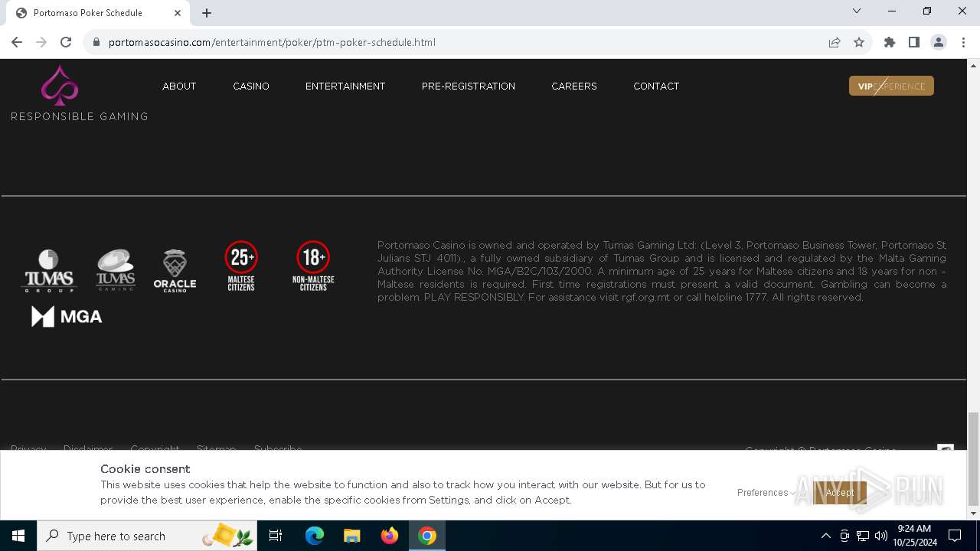
Task: Open a new browser tab
Action: (x=207, y=13)
